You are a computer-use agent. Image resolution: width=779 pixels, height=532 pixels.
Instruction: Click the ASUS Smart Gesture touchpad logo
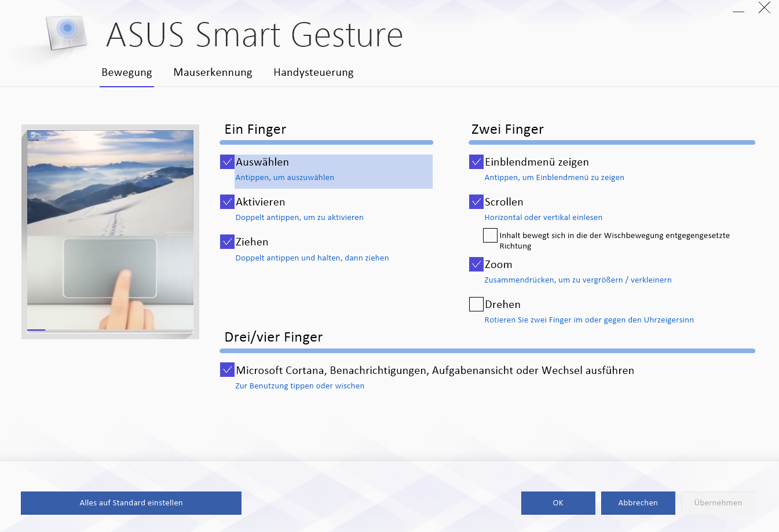tap(67, 32)
